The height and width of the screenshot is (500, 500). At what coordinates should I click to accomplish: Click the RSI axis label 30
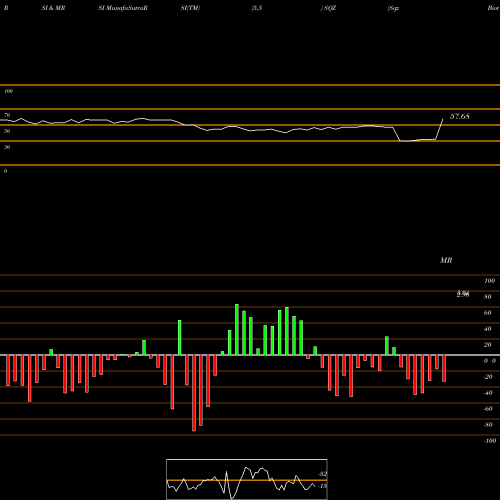pyautogui.click(x=7, y=147)
